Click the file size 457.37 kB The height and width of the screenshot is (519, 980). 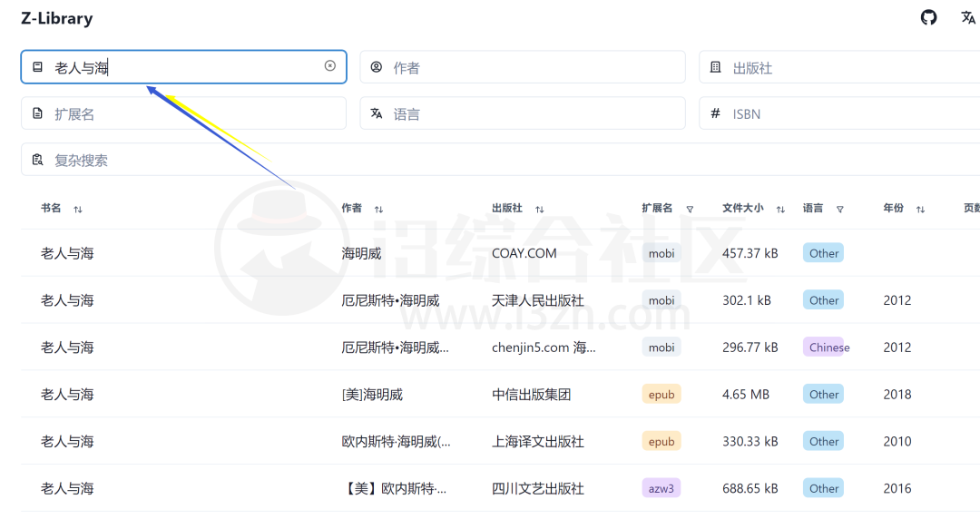tap(750, 253)
